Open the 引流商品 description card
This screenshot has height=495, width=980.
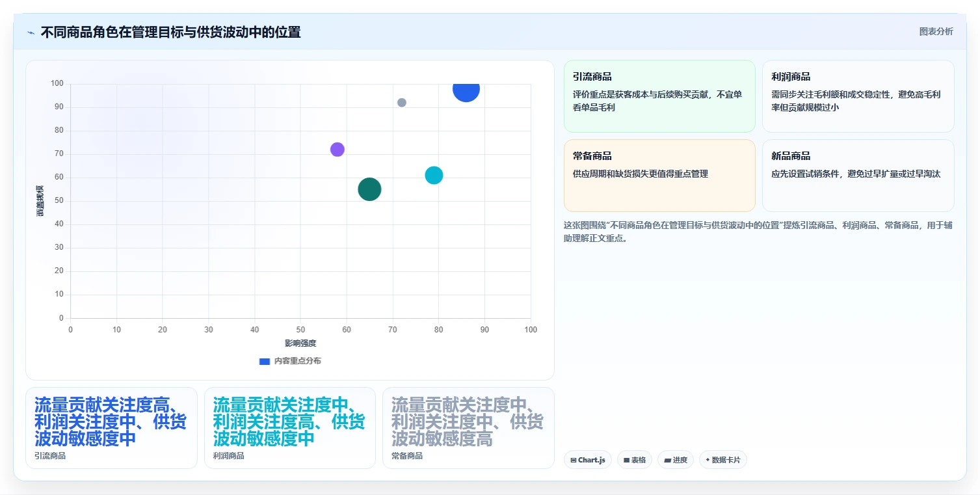point(659,96)
